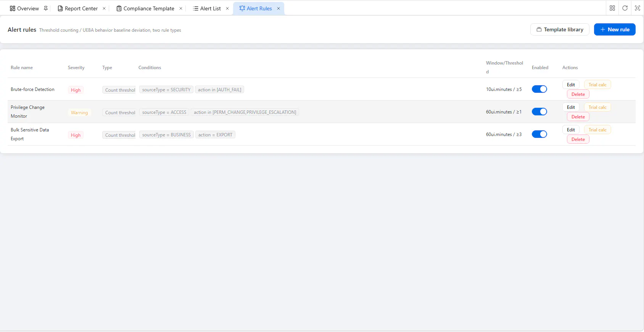This screenshot has width=644, height=332.
Task: Click the Conditions column header
Action: (x=150, y=68)
